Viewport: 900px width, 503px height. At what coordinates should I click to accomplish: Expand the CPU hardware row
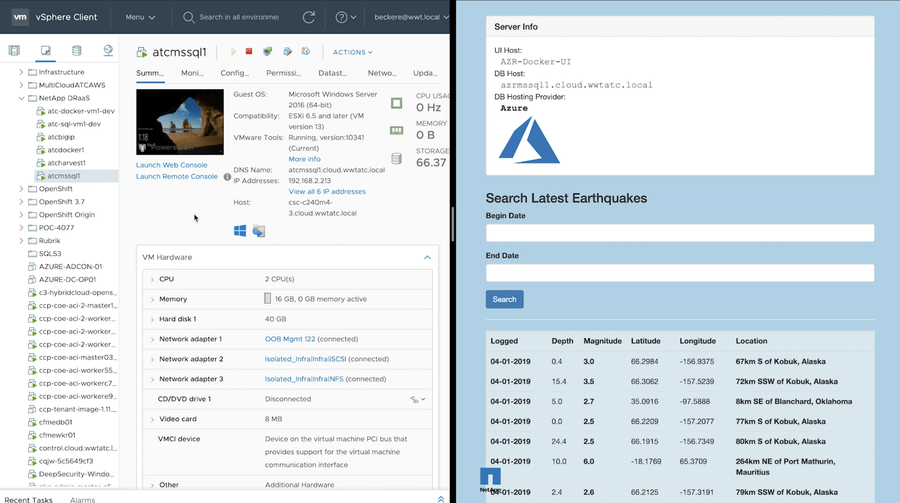(152, 279)
